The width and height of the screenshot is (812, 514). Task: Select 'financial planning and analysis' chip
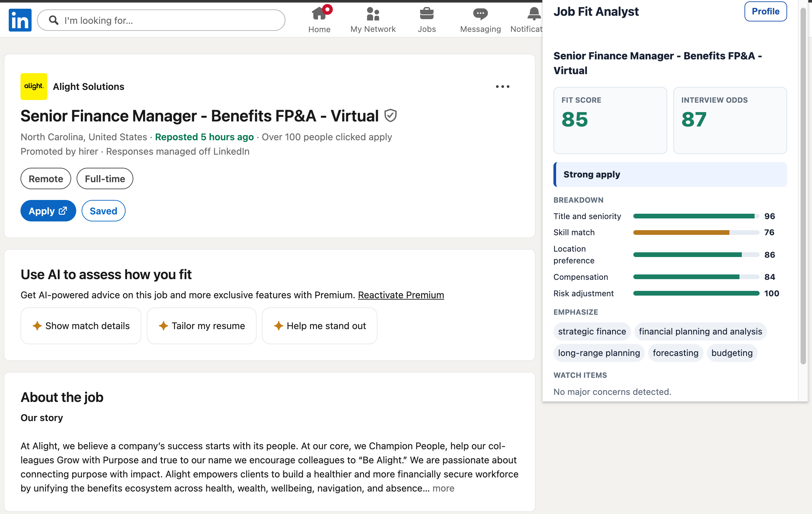coord(701,331)
